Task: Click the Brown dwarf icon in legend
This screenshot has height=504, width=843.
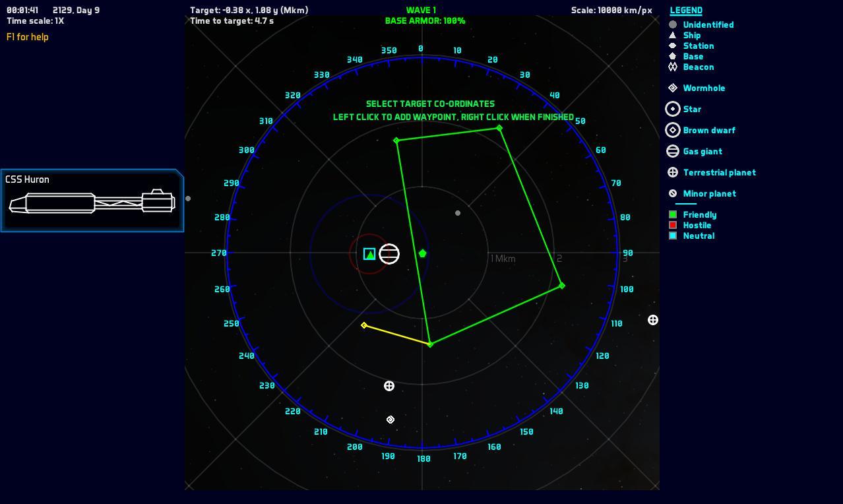Action: pos(673,130)
